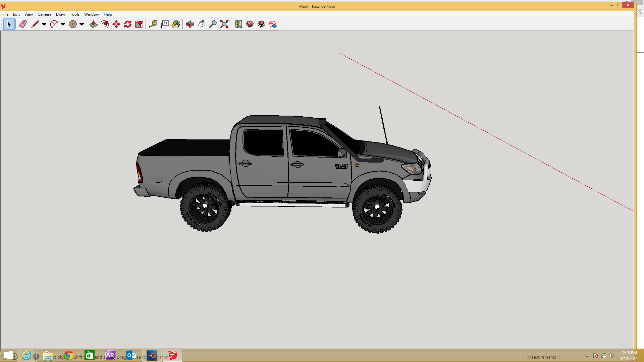Click the Zoom Extents tool
Image resolution: width=644 pixels, height=362 pixels.
(224, 24)
